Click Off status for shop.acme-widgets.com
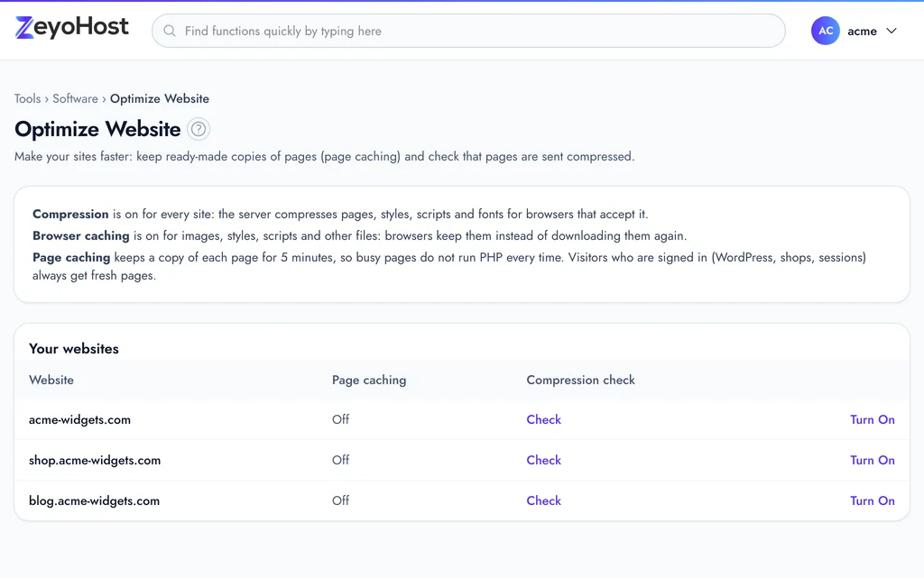The image size is (924, 578). [x=340, y=460]
